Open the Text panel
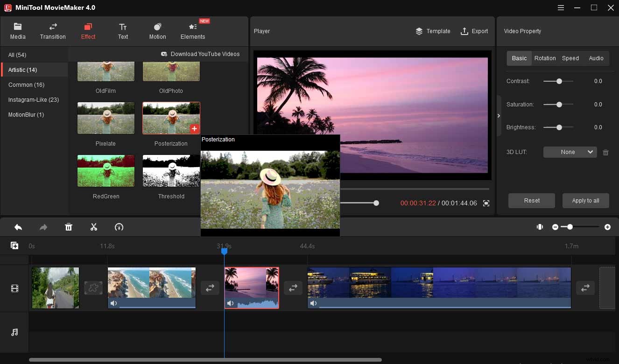Screen dimensions: 619x364 click(x=123, y=31)
